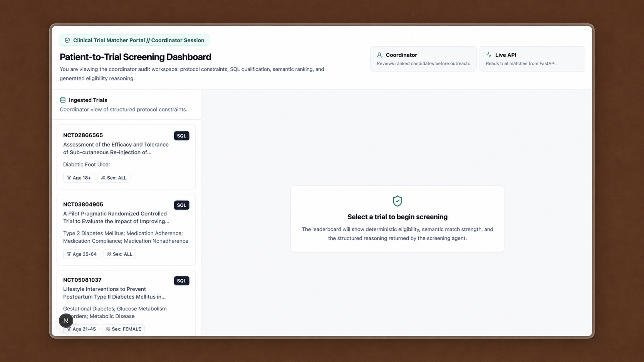644x362 pixels.
Task: Click the Coordinator user icon
Action: click(380, 55)
